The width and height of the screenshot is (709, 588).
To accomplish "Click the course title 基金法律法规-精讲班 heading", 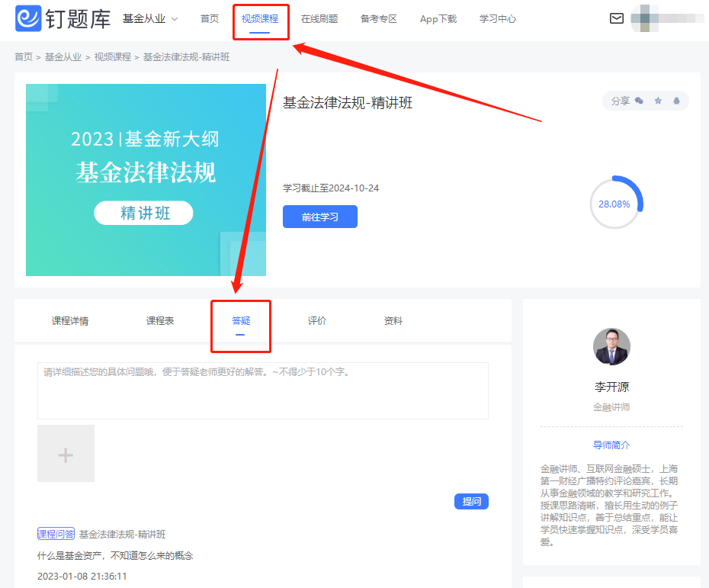I will (348, 103).
